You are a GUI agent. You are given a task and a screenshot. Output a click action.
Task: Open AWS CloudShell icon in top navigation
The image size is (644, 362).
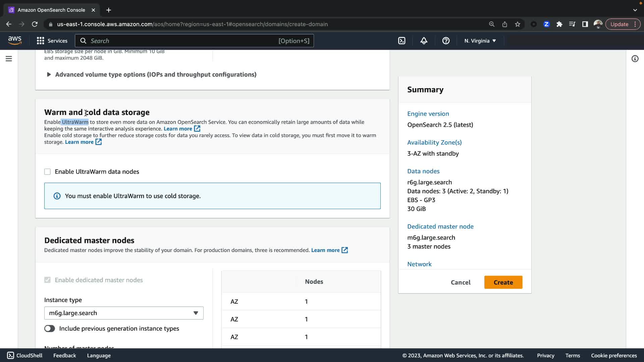(x=401, y=41)
